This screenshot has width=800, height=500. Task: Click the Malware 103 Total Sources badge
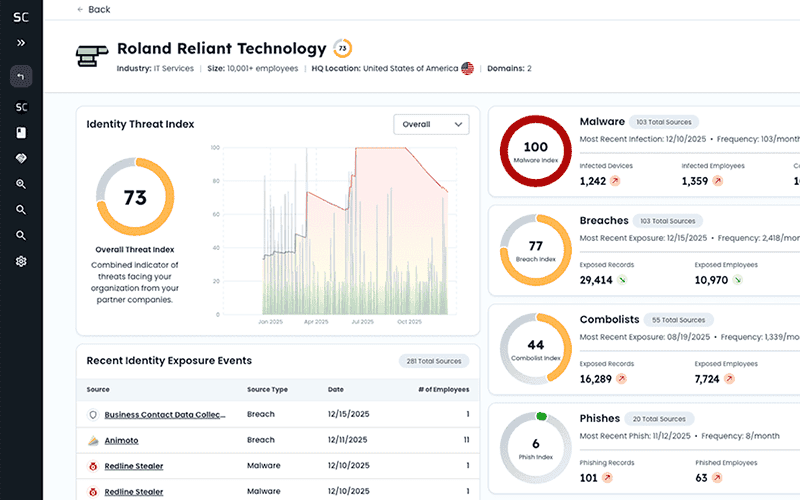[664, 122]
